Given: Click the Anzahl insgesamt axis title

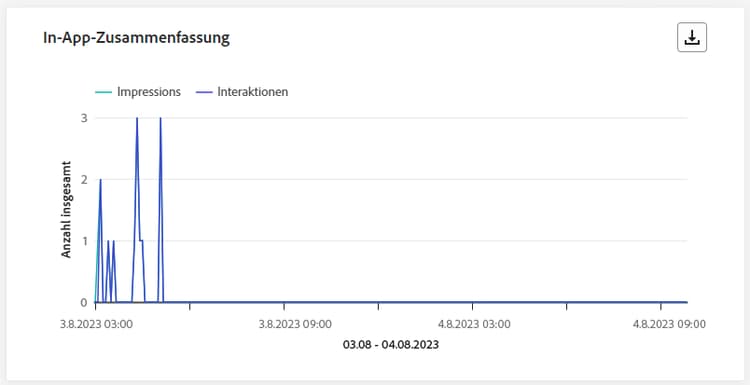Looking at the screenshot, I should pos(66,209).
